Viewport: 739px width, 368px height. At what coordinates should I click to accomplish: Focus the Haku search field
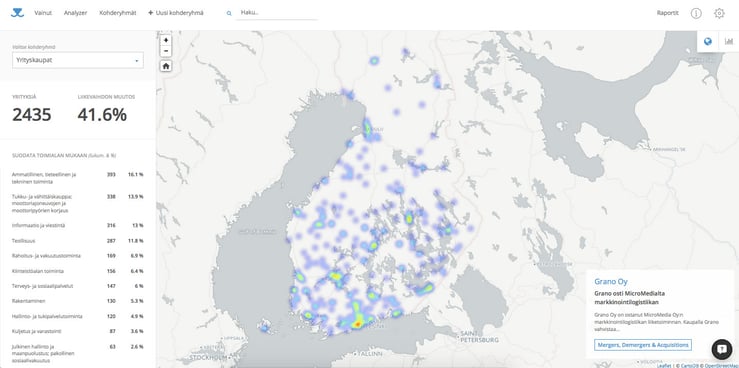[x=278, y=13]
